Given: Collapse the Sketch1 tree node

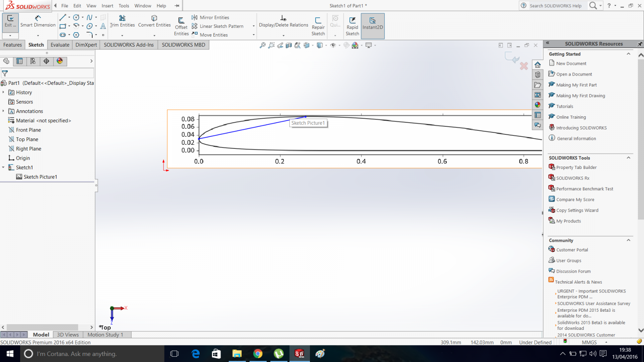Looking at the screenshot, I should pos(3,167).
